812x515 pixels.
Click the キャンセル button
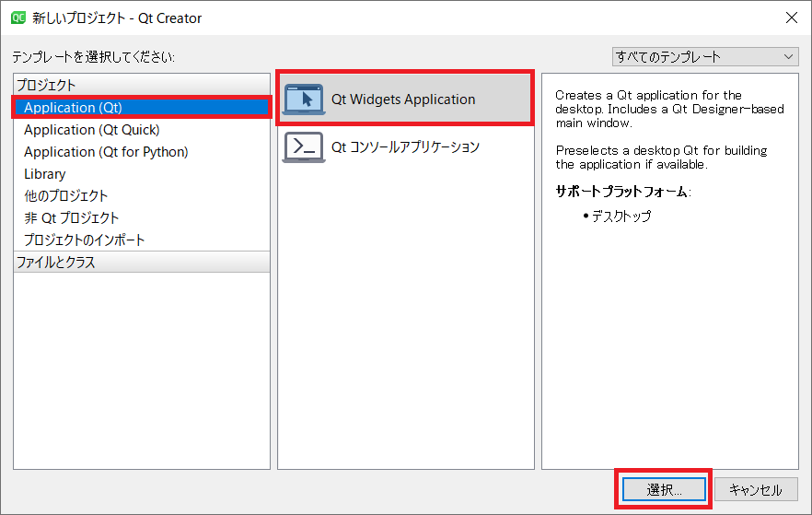(756, 489)
